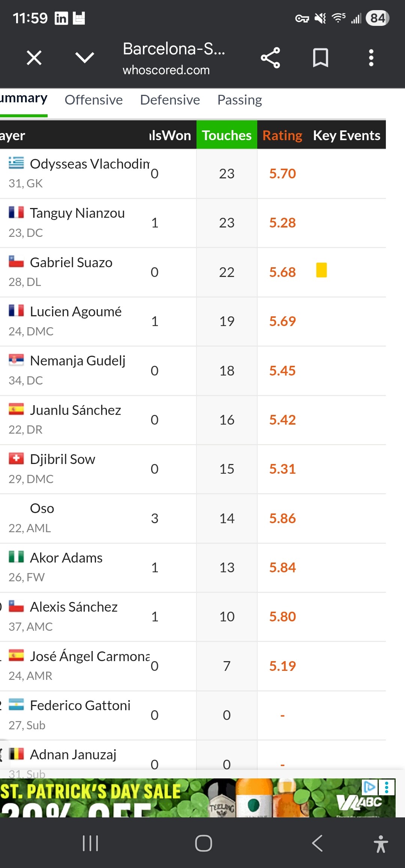Open Gabriel Suazo player profile
The height and width of the screenshot is (868, 405).
(71, 262)
